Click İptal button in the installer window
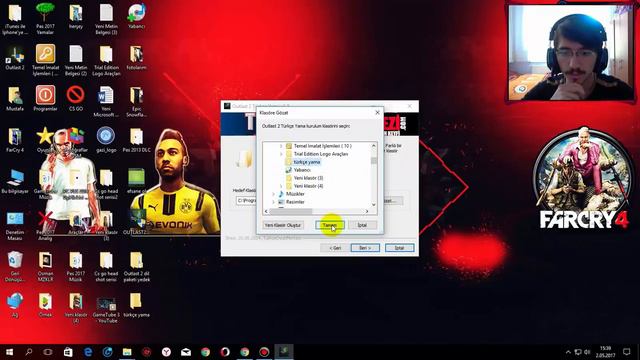This screenshot has height=360, width=640. pos(399,248)
